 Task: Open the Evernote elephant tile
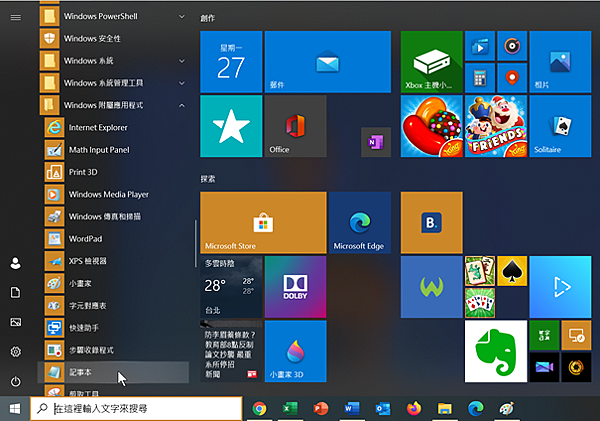pyautogui.click(x=496, y=351)
